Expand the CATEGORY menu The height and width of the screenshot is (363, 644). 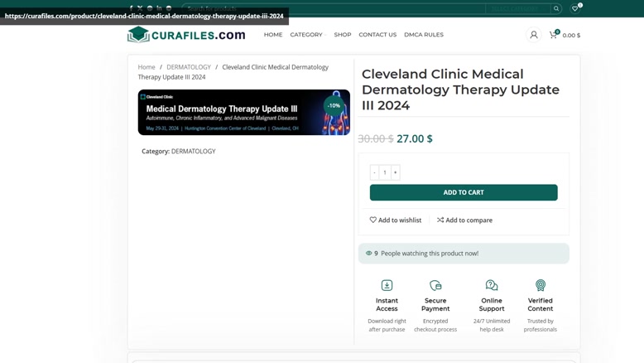click(x=308, y=35)
